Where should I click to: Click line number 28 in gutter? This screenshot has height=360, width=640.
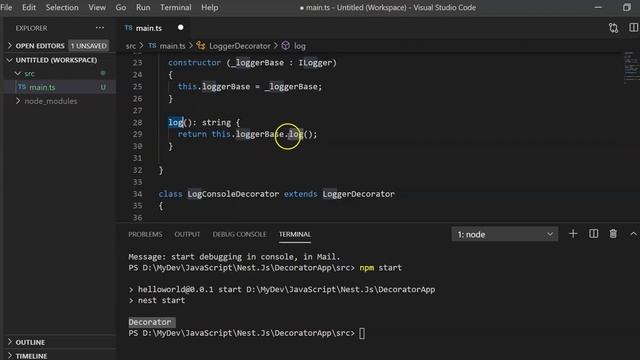point(137,122)
